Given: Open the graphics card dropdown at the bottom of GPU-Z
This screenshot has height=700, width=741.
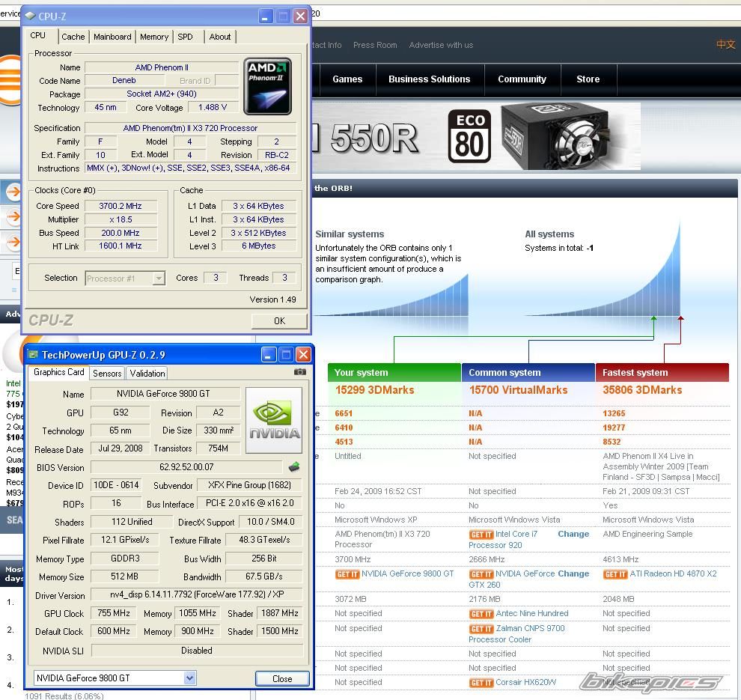Looking at the screenshot, I should pyautogui.click(x=115, y=678).
